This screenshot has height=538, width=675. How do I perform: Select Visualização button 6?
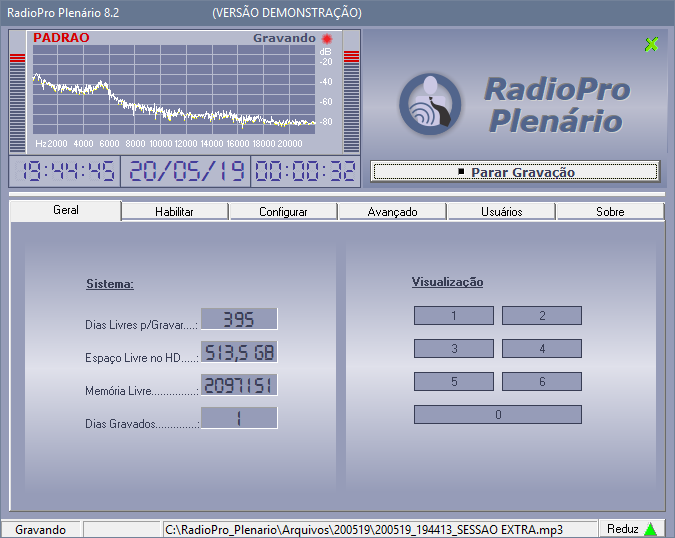coord(542,382)
